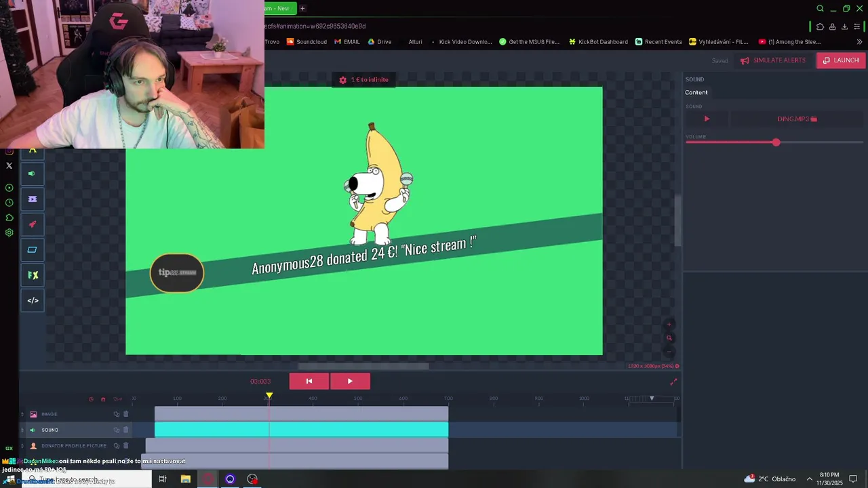Click the end marker triangle on the timeline ruler
868x488 pixels.
(x=652, y=398)
